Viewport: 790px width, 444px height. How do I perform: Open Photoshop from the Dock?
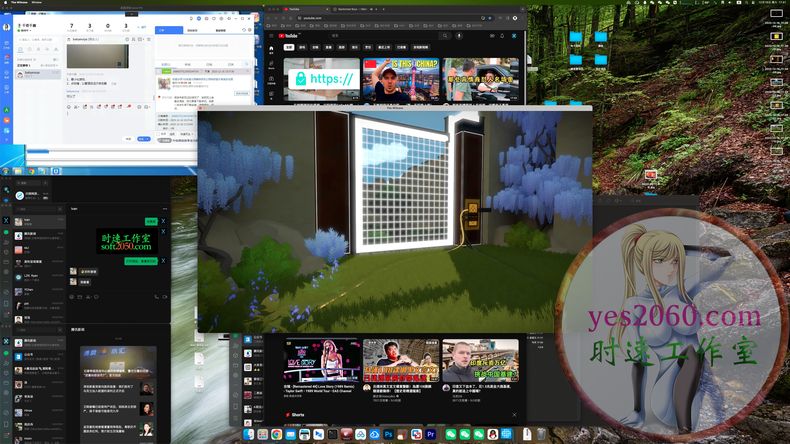coord(388,434)
